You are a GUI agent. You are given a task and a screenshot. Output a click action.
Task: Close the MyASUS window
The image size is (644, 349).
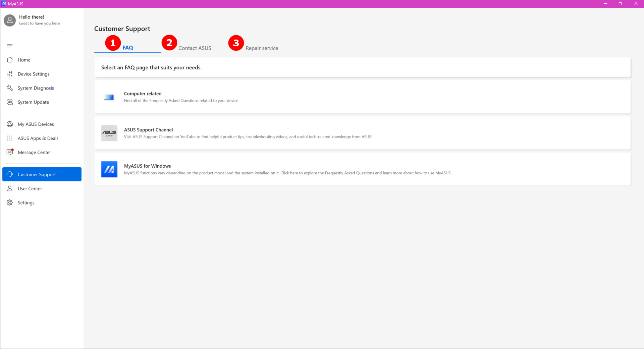pyautogui.click(x=636, y=4)
